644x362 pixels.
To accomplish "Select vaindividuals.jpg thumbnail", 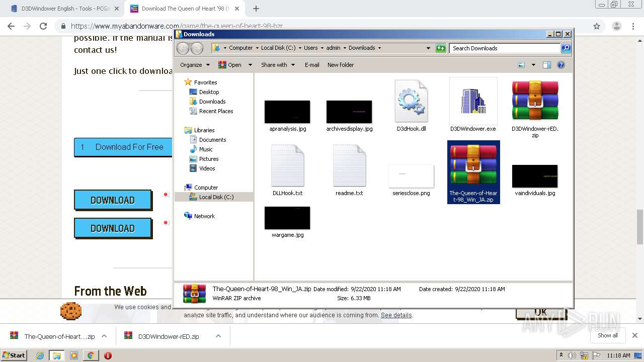I will [x=535, y=176].
